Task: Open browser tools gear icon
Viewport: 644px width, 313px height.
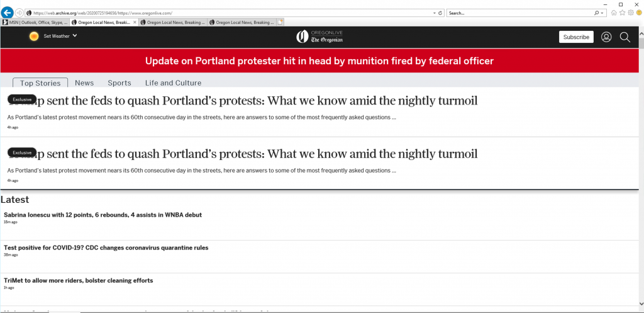Action: point(630,13)
